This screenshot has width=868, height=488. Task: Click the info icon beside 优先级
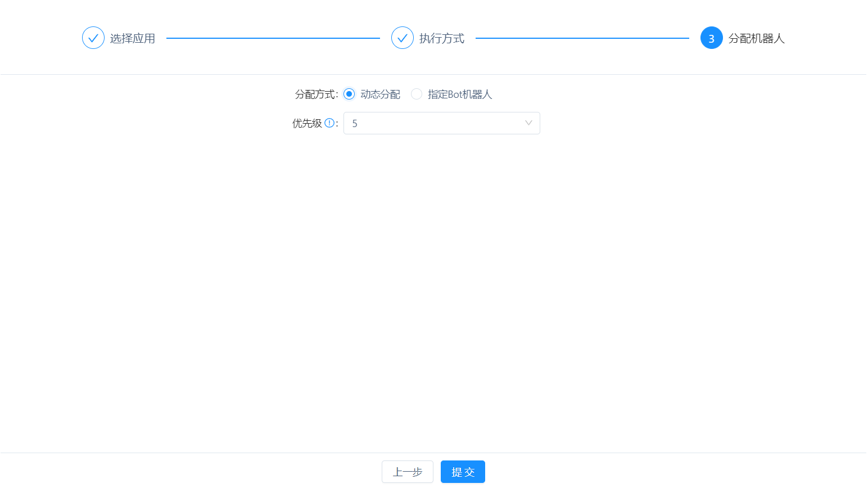coord(329,123)
